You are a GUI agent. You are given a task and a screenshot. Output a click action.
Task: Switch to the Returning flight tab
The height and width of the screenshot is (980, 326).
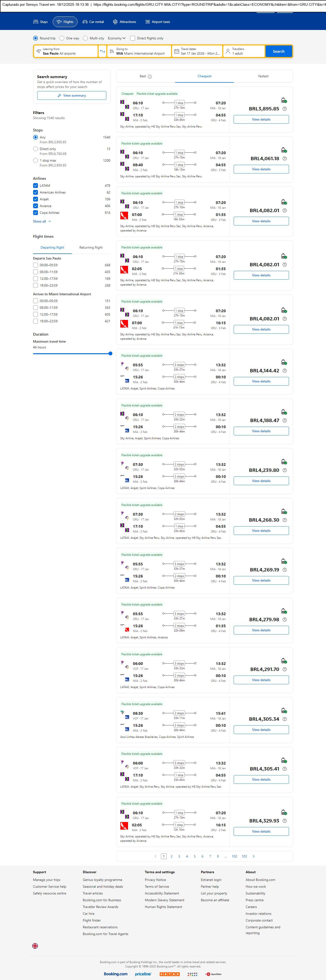(91, 248)
